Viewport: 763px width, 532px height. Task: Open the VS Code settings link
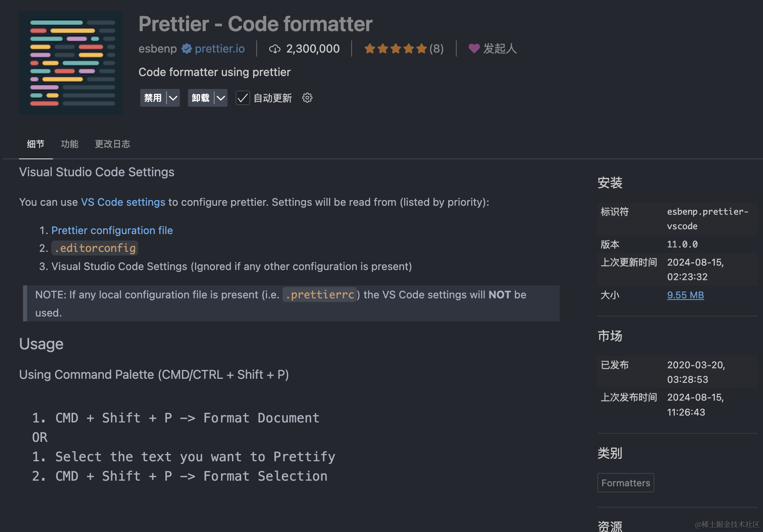point(123,202)
